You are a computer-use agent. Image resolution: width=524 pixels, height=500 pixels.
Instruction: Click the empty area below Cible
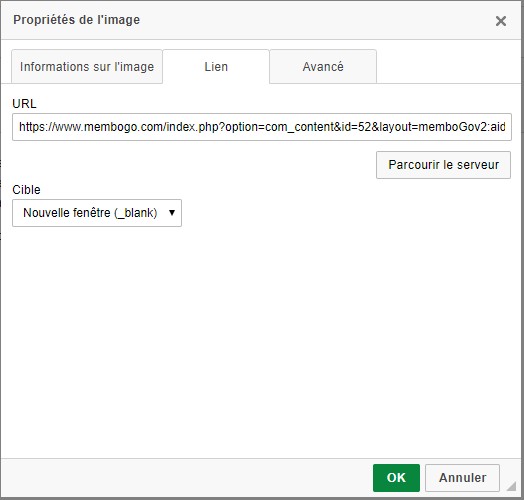(x=262, y=341)
